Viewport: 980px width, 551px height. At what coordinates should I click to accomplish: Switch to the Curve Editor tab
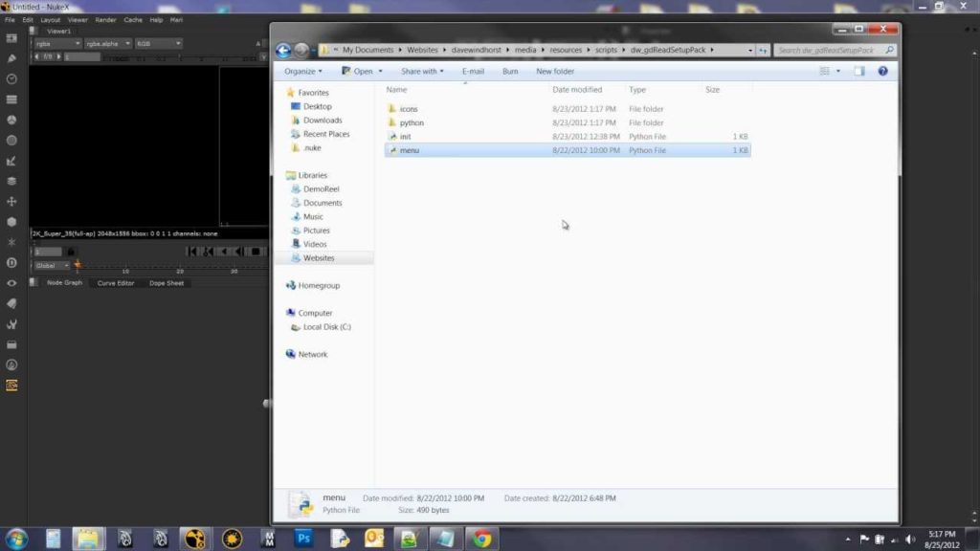point(115,283)
